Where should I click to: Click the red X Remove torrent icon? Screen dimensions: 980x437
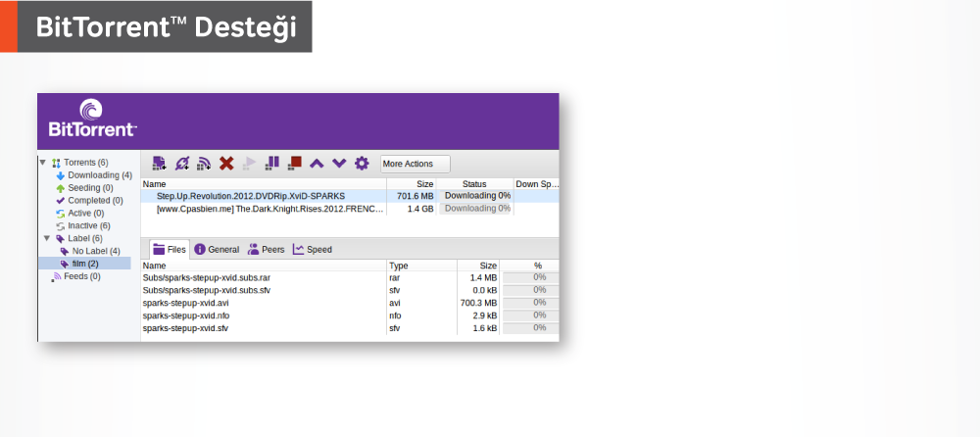coord(226,164)
